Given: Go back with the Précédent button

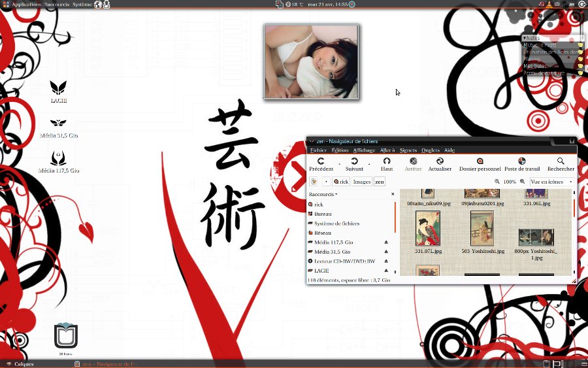Looking at the screenshot, I should (x=321, y=164).
